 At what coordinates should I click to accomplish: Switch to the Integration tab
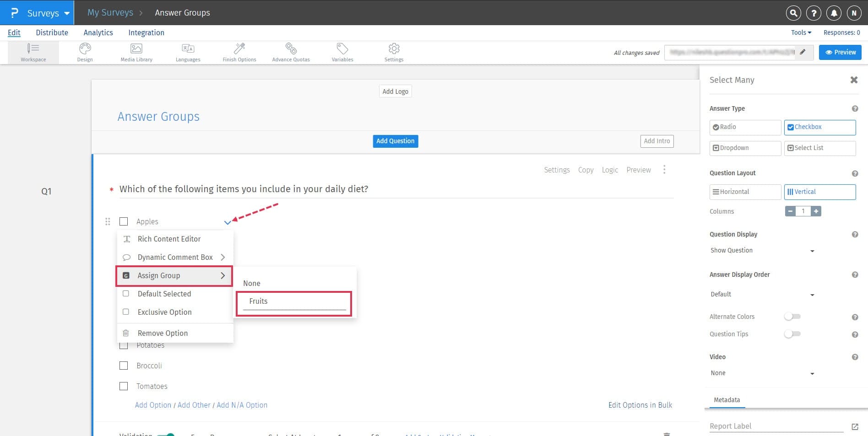point(146,32)
